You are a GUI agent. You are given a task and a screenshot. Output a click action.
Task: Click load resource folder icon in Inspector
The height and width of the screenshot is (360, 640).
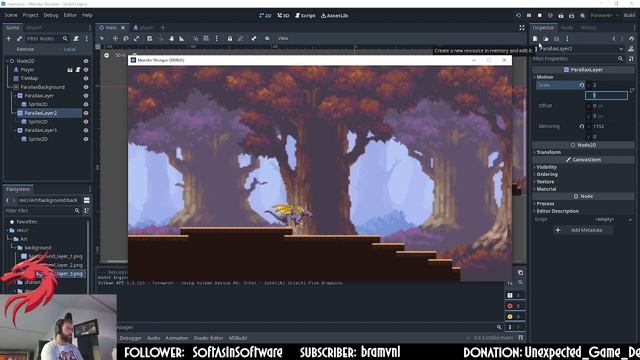[x=546, y=38]
